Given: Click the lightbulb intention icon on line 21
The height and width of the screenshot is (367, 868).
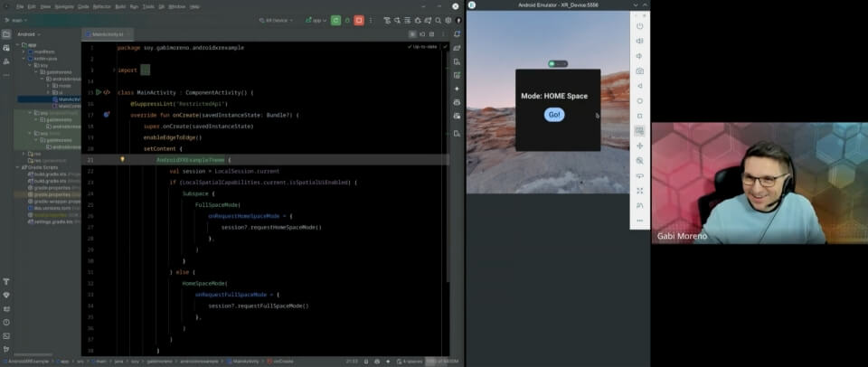Looking at the screenshot, I should pos(122,159).
